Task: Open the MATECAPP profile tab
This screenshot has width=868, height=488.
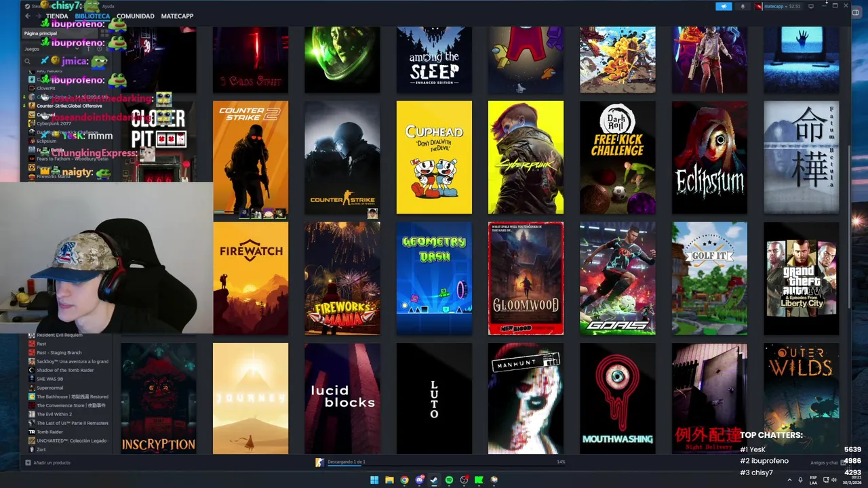Action: [177, 16]
